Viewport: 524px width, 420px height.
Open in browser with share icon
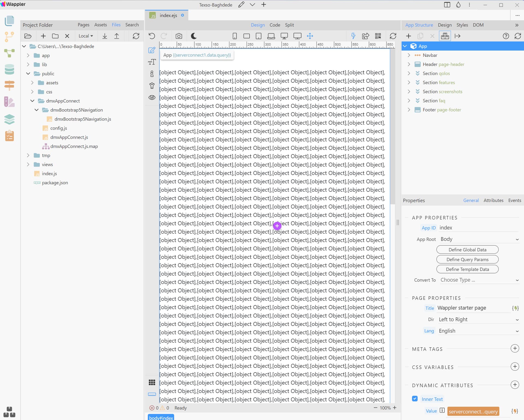(x=365, y=36)
